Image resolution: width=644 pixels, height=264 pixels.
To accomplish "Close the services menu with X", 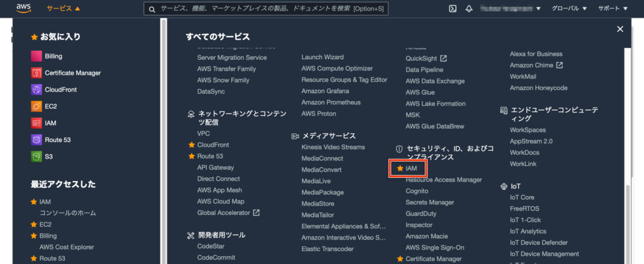I will (620, 29).
